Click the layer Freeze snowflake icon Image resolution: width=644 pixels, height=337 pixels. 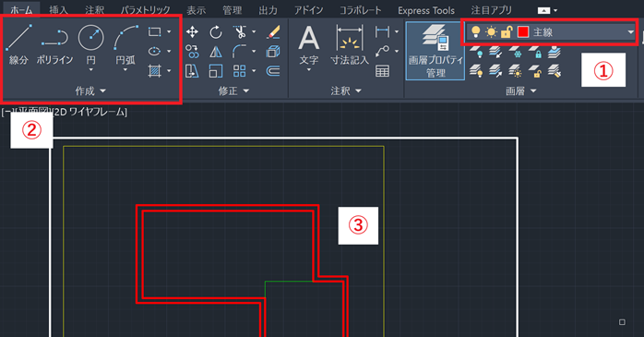tap(515, 52)
